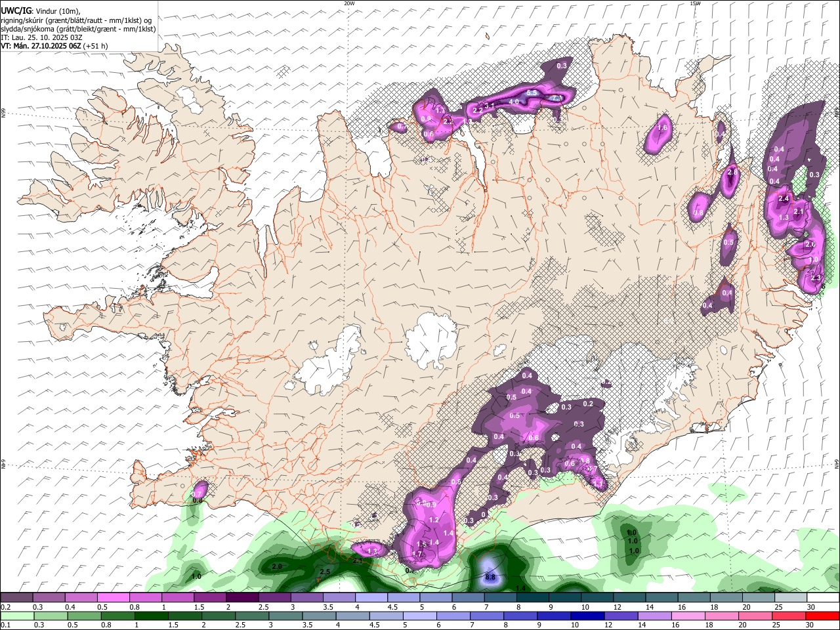Viewport: 840px width, 630px height.
Task: Click the red 25–30 swatch in lower legend row
Action: pos(789,615)
